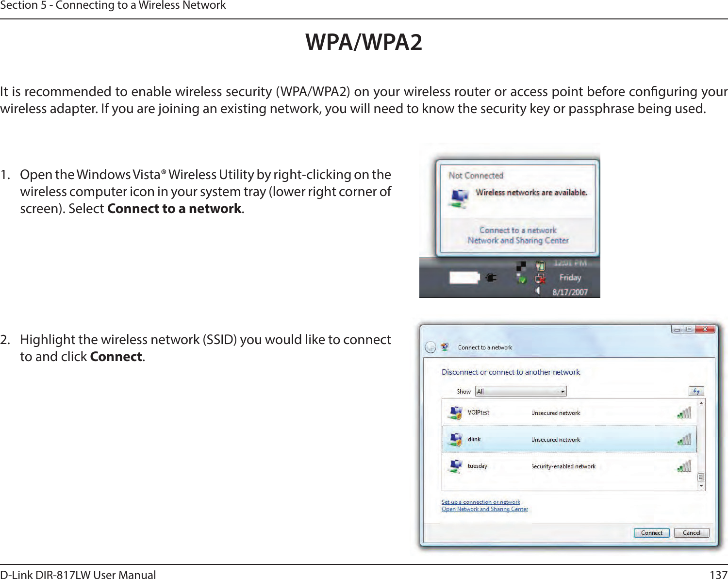Image resolution: width=728 pixels, height=579 pixels.
Task: Click the network list scrollbar thumb
Action: [x=701, y=477]
